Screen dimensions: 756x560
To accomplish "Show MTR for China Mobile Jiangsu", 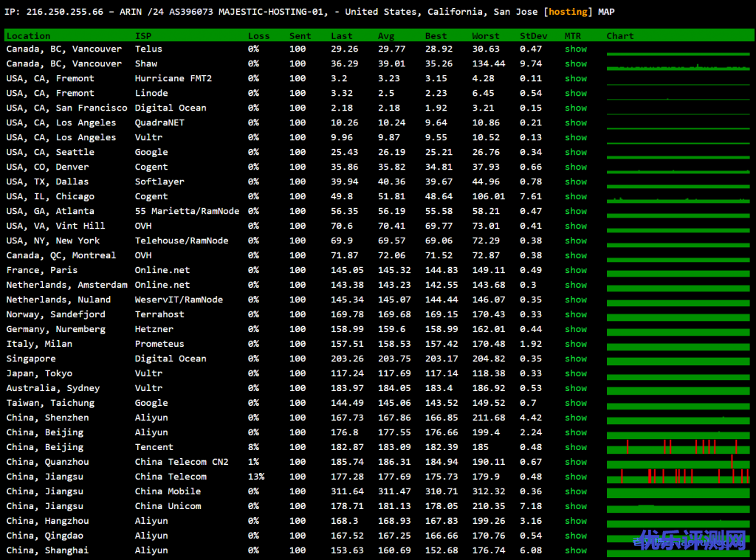I will point(575,491).
